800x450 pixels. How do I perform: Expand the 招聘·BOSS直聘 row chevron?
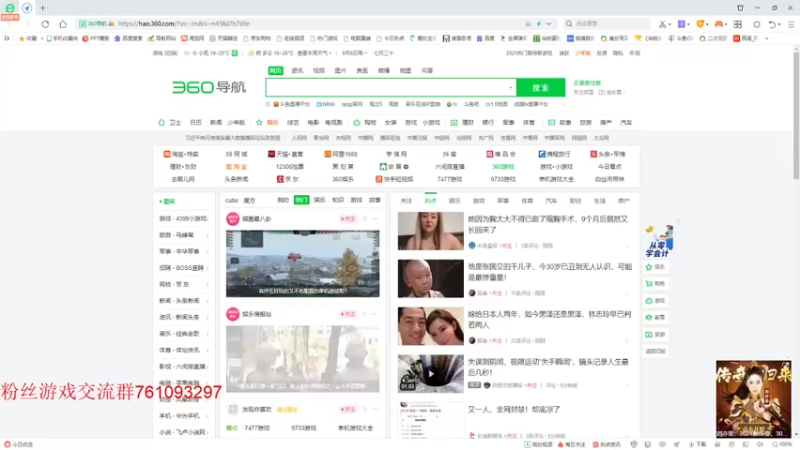pyautogui.click(x=207, y=268)
